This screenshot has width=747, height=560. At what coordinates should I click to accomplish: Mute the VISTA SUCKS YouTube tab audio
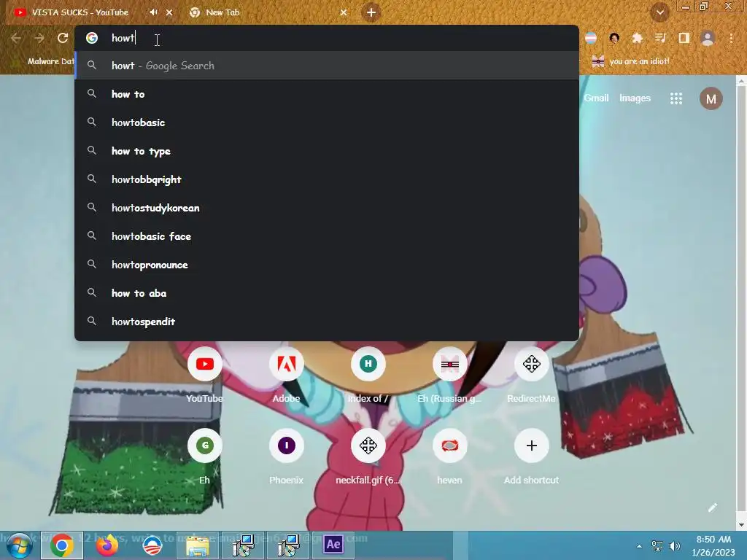pyautogui.click(x=153, y=12)
